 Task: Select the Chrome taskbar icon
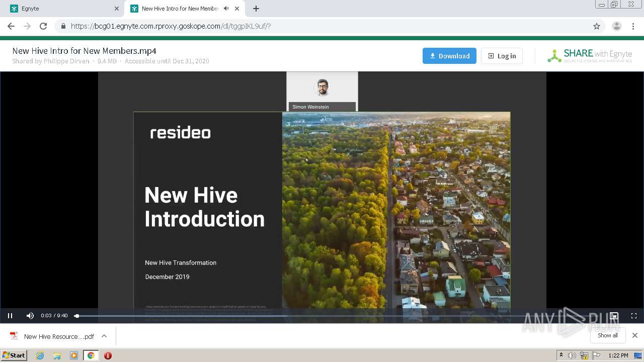click(91, 355)
